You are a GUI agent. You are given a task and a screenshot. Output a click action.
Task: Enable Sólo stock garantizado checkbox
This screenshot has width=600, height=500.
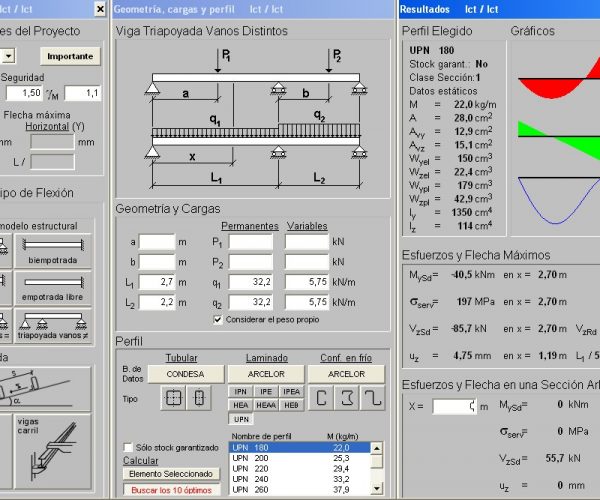[x=128, y=447]
